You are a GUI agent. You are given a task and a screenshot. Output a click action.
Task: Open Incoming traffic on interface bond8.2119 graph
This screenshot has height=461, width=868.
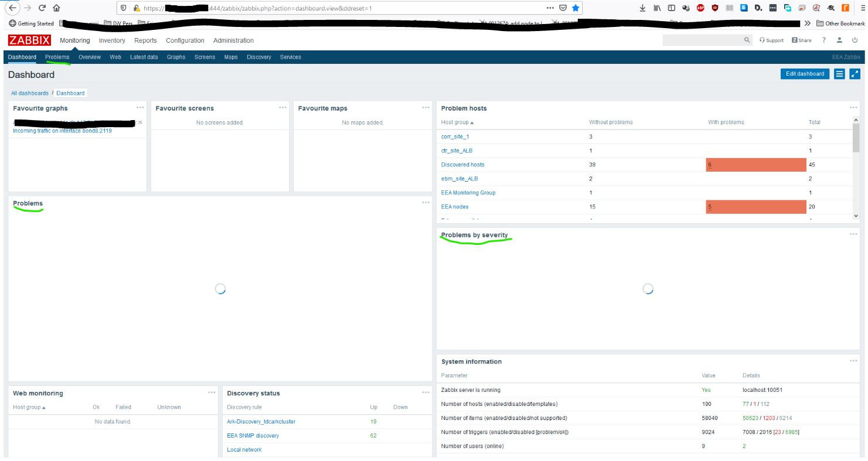(x=62, y=131)
